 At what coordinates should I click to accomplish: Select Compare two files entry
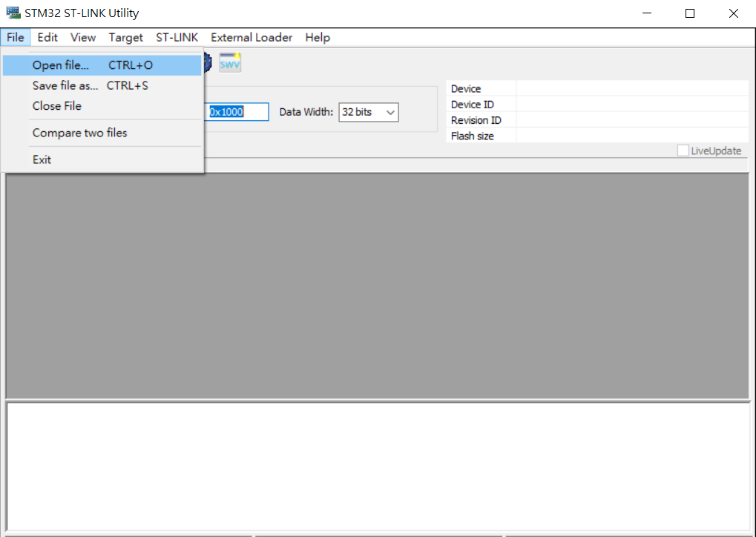[102, 133]
